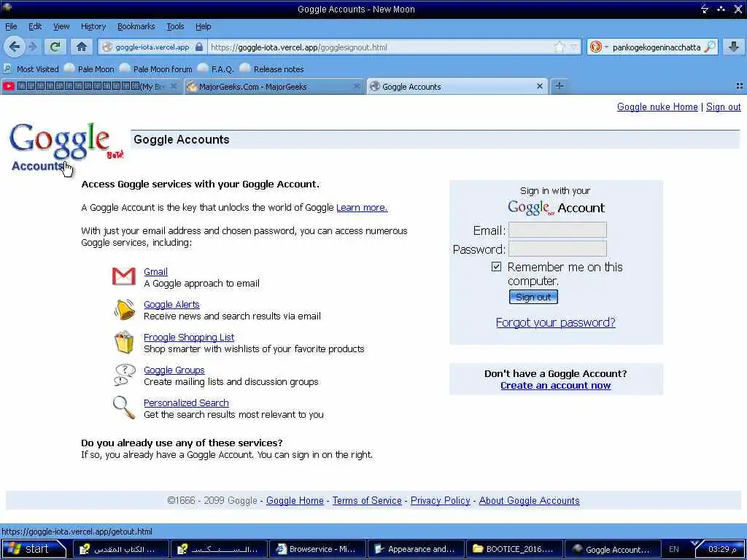Click the Gmail envelope icon
The width and height of the screenshot is (747, 560).
pyautogui.click(x=124, y=276)
